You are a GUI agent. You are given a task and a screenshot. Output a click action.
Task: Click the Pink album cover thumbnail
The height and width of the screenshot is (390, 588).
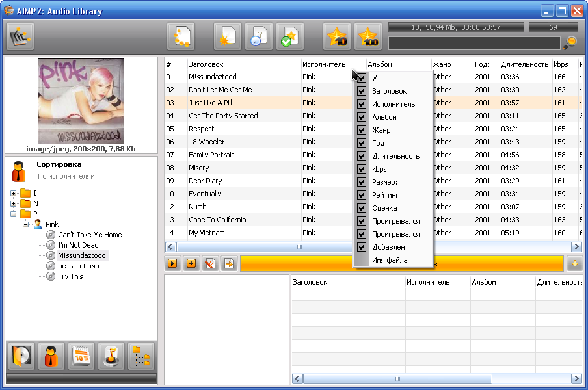[x=81, y=101]
